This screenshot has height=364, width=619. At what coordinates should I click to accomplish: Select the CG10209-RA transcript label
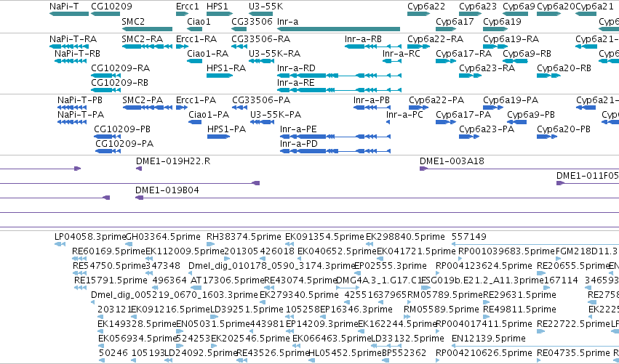tap(121, 68)
